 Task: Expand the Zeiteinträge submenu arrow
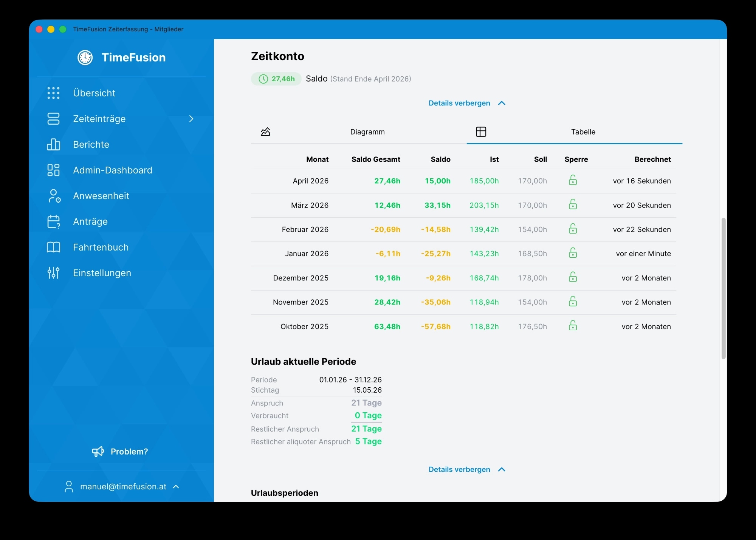[x=191, y=119]
